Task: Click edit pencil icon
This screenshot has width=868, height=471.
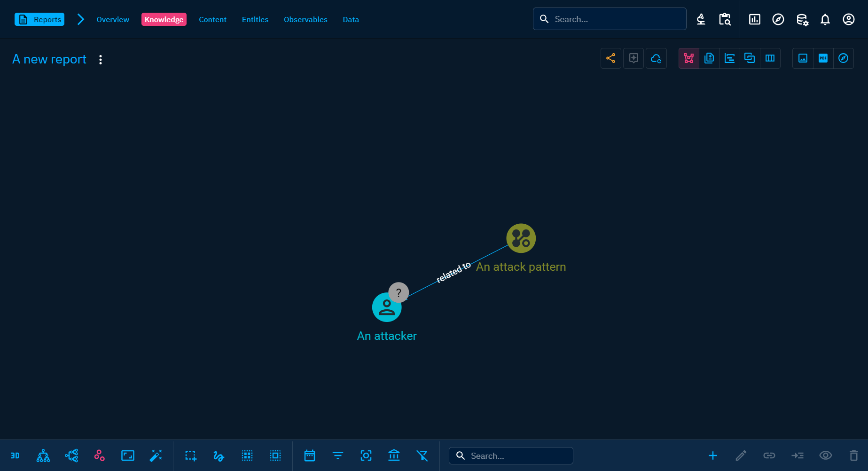Action: [741, 455]
